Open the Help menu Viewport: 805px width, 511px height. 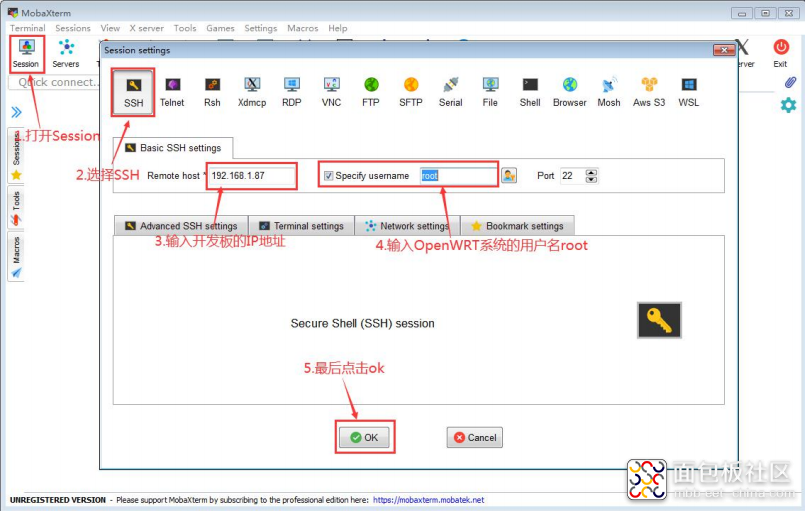[x=338, y=28]
